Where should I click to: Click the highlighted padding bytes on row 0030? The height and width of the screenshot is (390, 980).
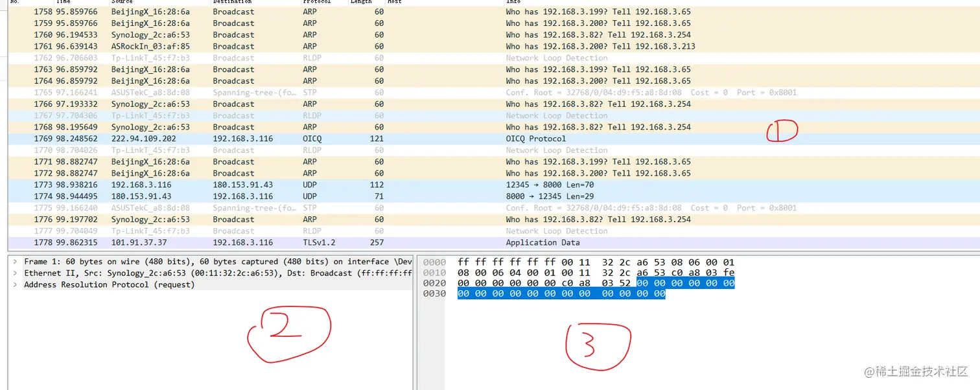561,294
